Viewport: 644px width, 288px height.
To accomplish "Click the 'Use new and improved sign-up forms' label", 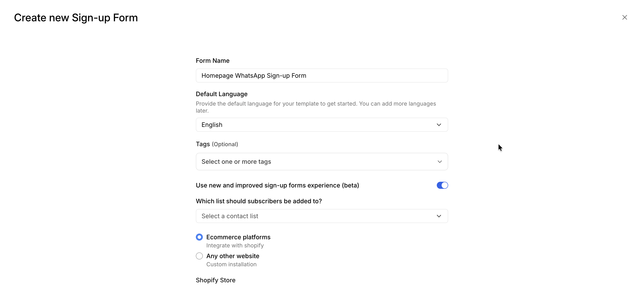I will (x=277, y=185).
